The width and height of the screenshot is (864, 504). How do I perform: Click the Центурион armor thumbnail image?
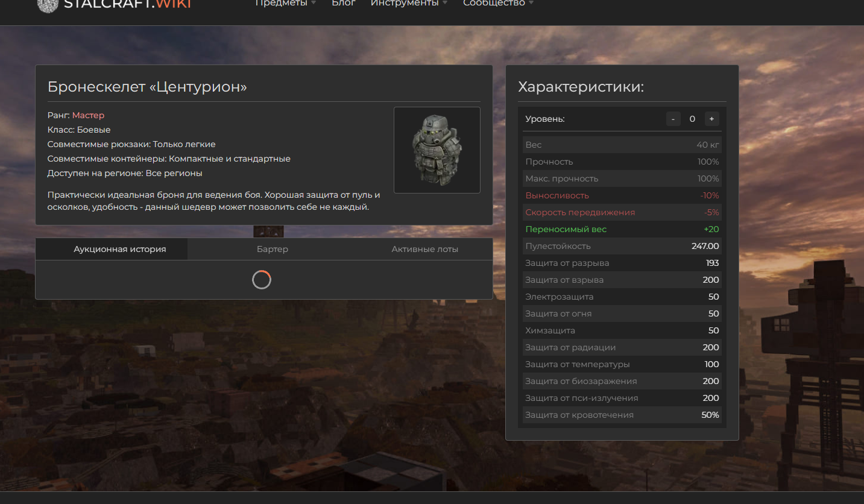click(x=437, y=150)
